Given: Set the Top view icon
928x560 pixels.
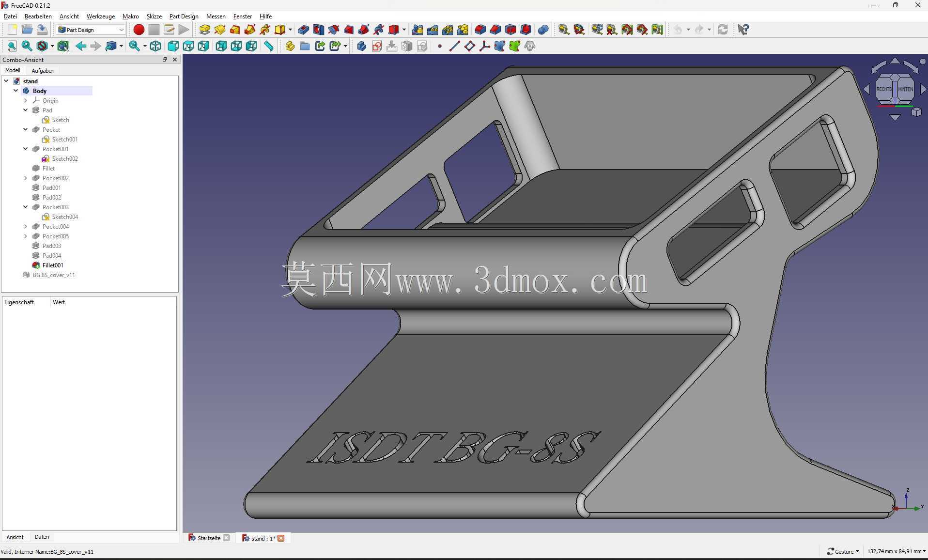Looking at the screenshot, I should (188, 46).
